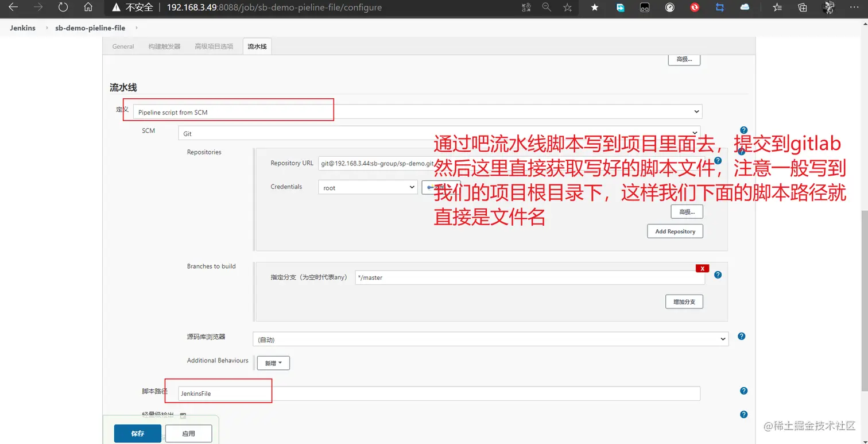
Task: Open the blue crop-frame extension icon
Action: [720, 7]
